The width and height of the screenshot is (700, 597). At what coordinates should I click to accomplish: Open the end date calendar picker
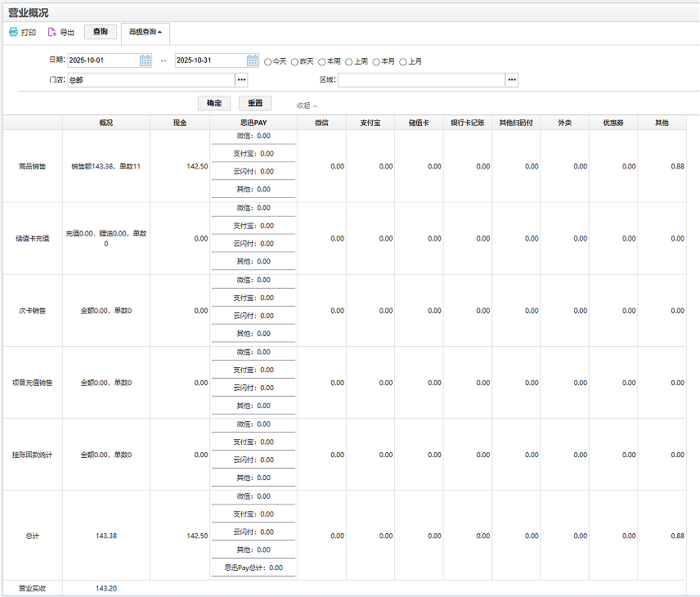[x=253, y=61]
